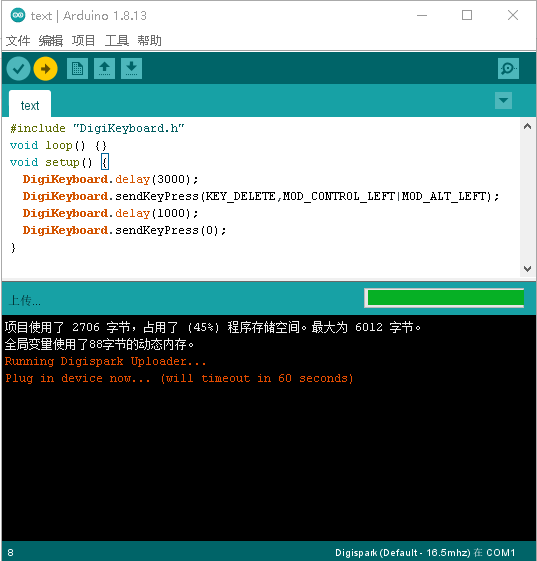Create a new sketch with New icon
This screenshot has width=537, height=561.
(x=77, y=68)
